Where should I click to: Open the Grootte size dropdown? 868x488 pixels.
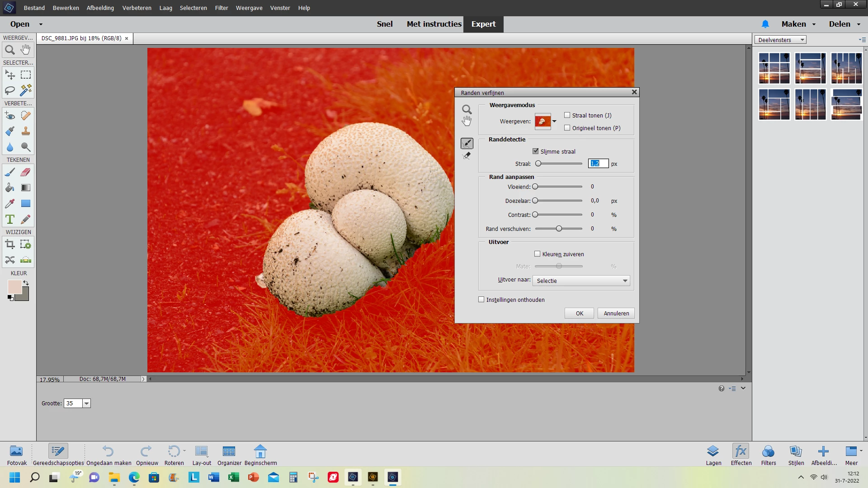(x=86, y=404)
